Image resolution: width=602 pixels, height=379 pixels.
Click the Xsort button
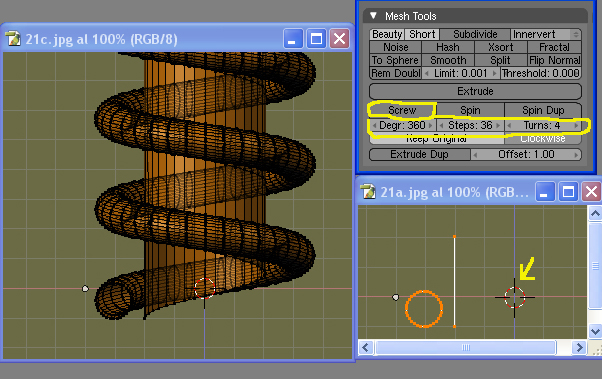pyautogui.click(x=501, y=47)
